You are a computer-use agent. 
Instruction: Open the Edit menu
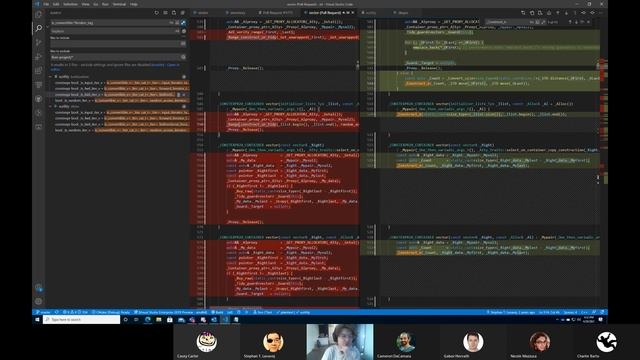tap(56, 4)
